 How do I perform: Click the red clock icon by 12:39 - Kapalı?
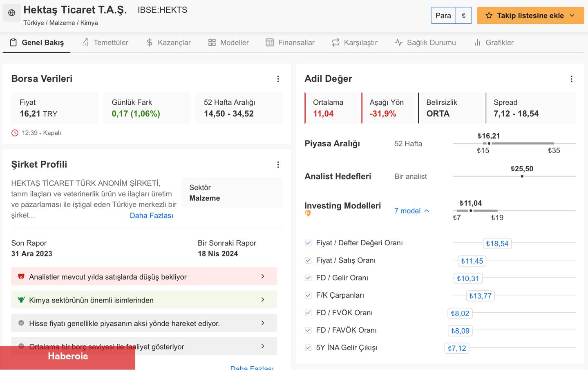click(15, 133)
